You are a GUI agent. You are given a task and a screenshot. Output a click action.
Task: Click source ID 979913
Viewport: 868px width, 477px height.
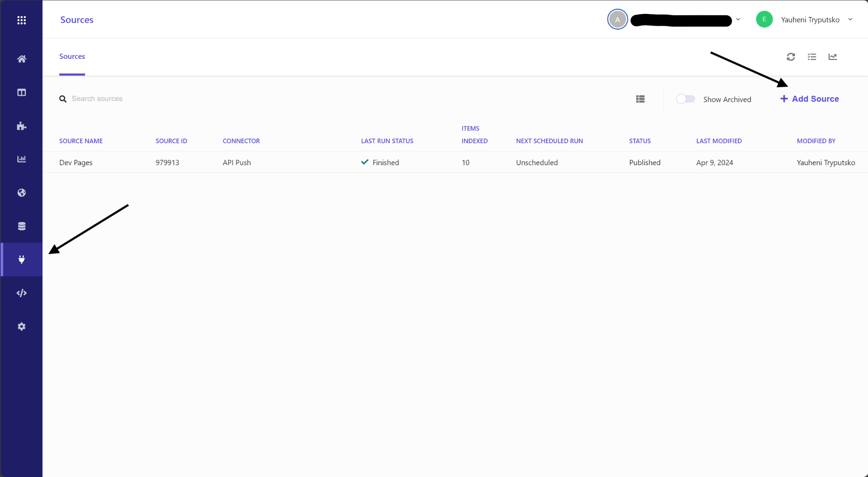(167, 163)
